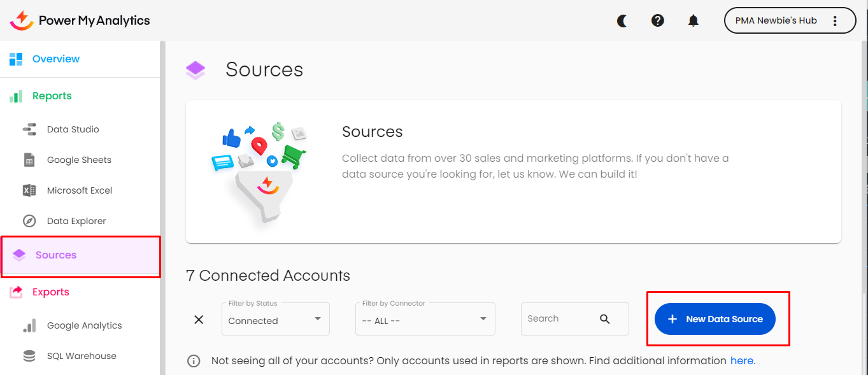
Task: Open PMA Newbie's Hub three-dot menu
Action: tap(835, 20)
